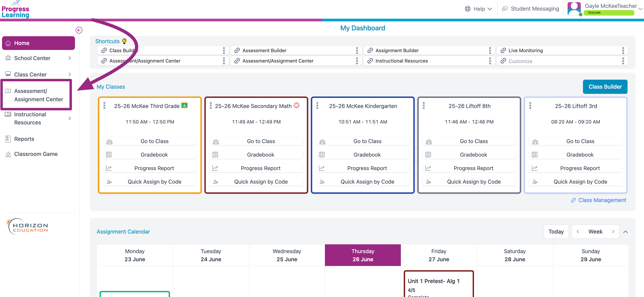This screenshot has height=297, width=644.
Task: Click the Home house icon in sidebar
Action: [x=8, y=43]
